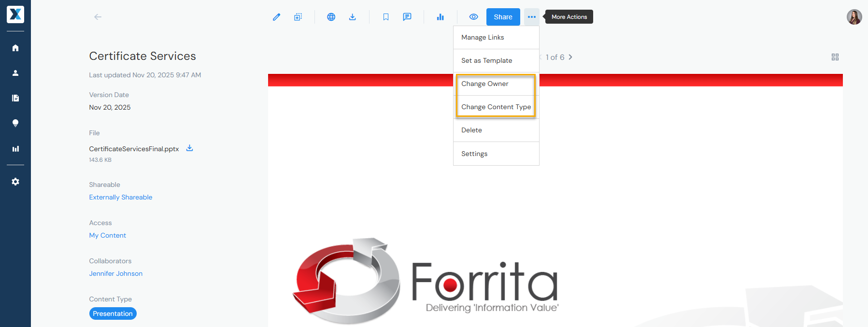868x327 pixels.
Task: Click the blue Share button
Action: (x=503, y=17)
